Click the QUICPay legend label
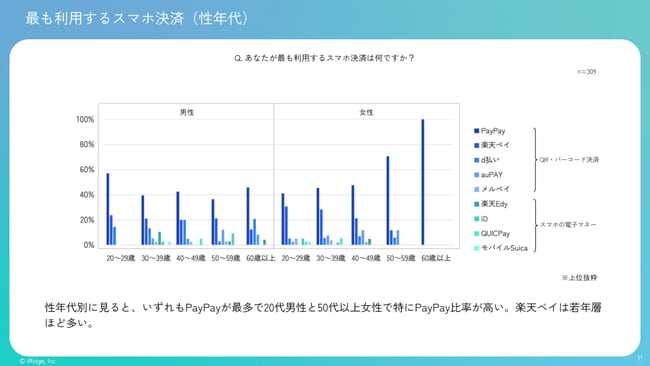The image size is (650, 366). (495, 233)
